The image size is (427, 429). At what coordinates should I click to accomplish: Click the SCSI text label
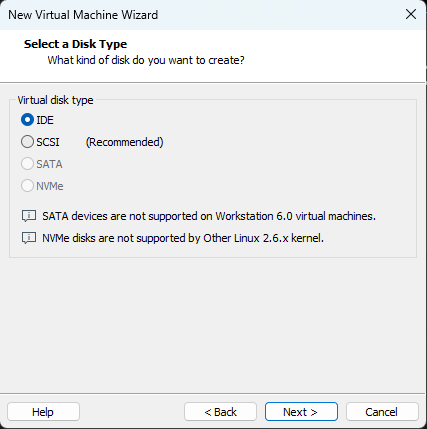(48, 142)
